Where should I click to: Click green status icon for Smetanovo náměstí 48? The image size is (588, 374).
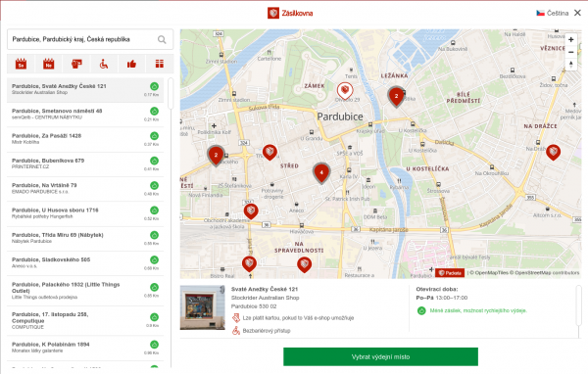[x=154, y=111]
